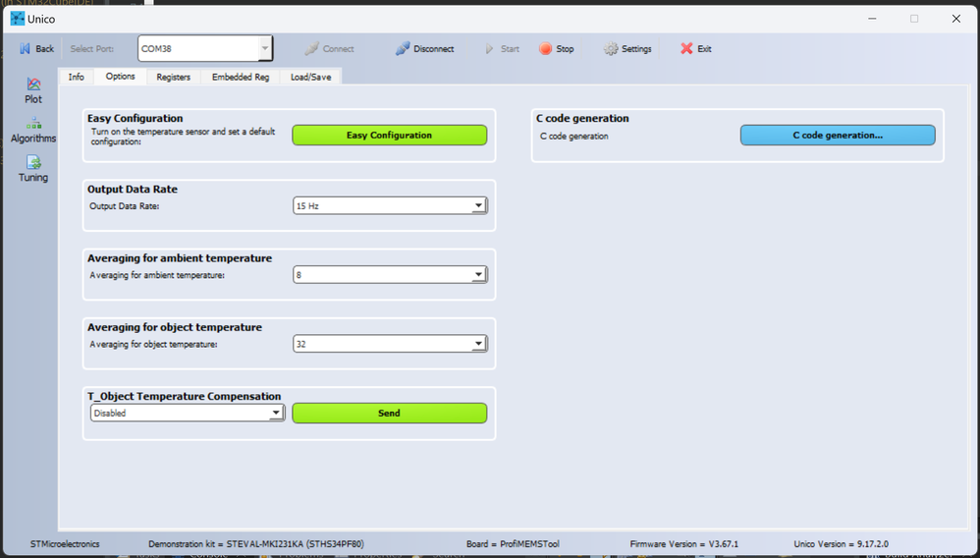Click the T_Object Temperature Compensation heading
The width and height of the screenshot is (980, 558).
[x=185, y=396]
